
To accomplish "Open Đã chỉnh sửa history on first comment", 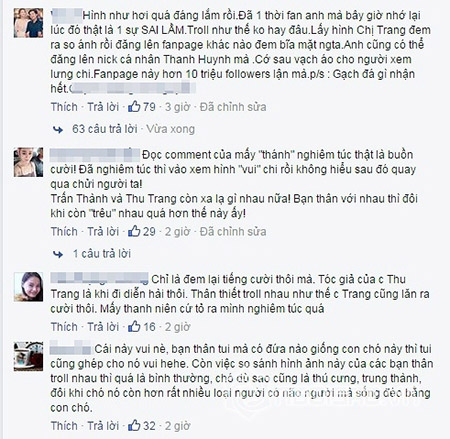I will pyautogui.click(x=233, y=107).
